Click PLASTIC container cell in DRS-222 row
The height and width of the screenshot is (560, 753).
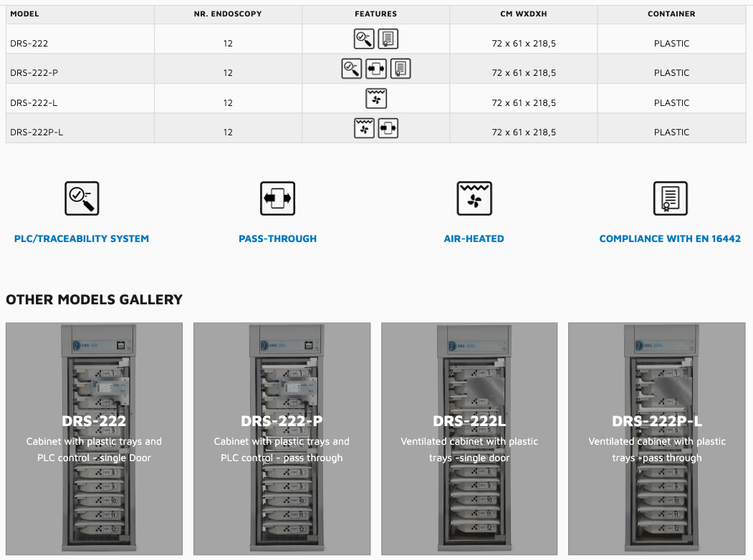pyautogui.click(x=671, y=39)
